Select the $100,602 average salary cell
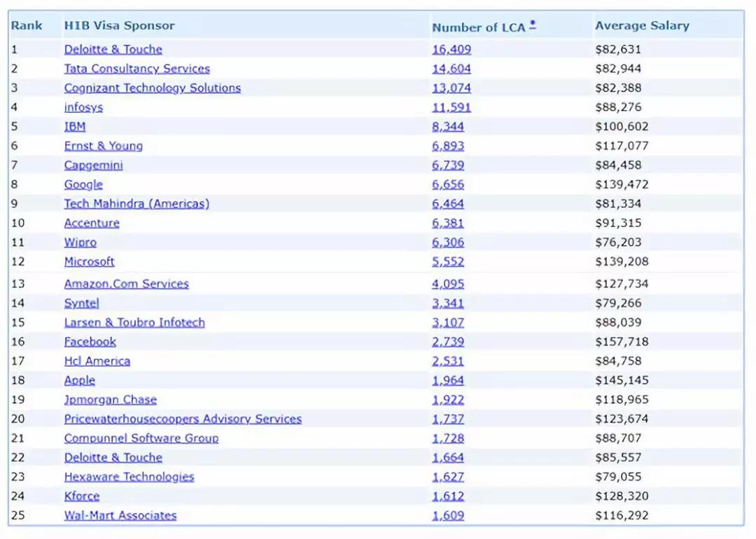 pos(622,127)
